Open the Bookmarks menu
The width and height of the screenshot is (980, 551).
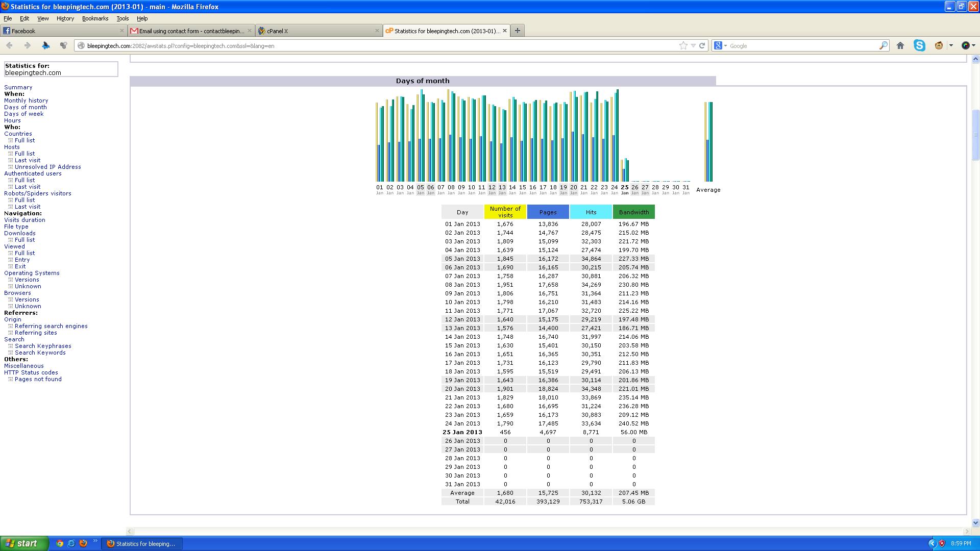tap(95, 18)
